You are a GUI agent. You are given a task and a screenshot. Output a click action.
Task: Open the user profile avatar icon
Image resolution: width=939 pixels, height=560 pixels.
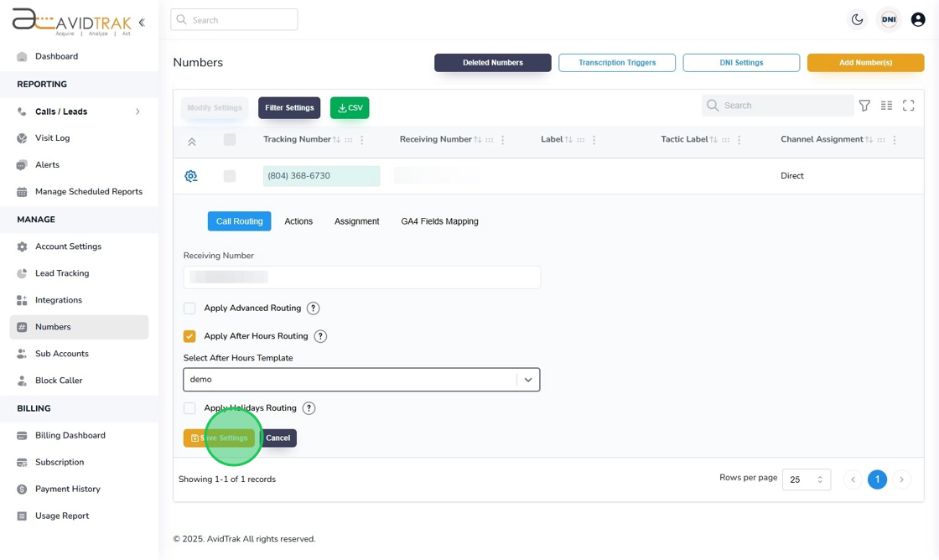click(x=918, y=20)
